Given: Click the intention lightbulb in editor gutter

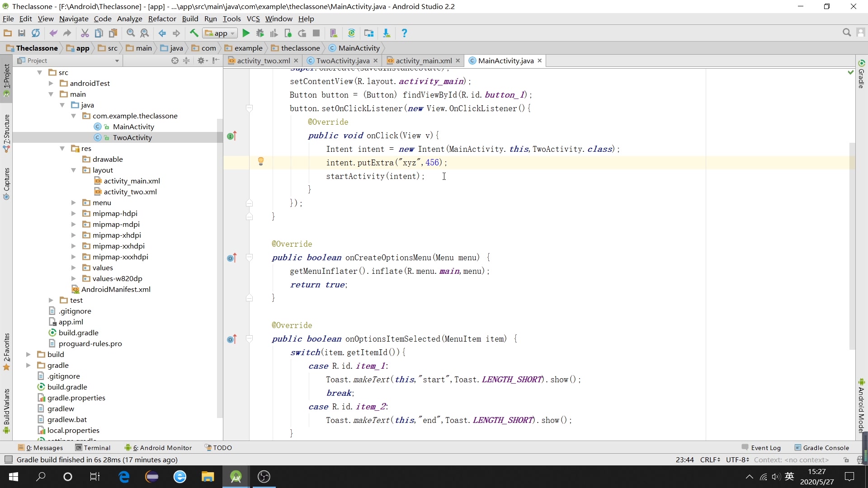Looking at the screenshot, I should [261, 161].
